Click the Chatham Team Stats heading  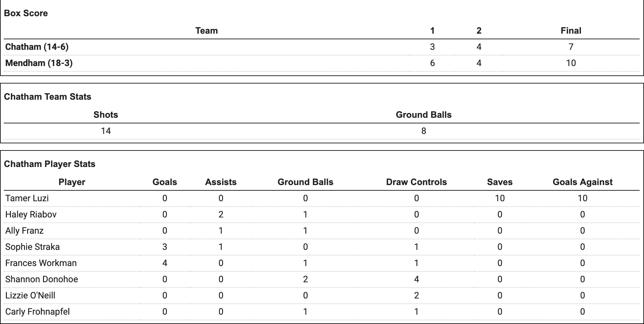[x=47, y=97]
